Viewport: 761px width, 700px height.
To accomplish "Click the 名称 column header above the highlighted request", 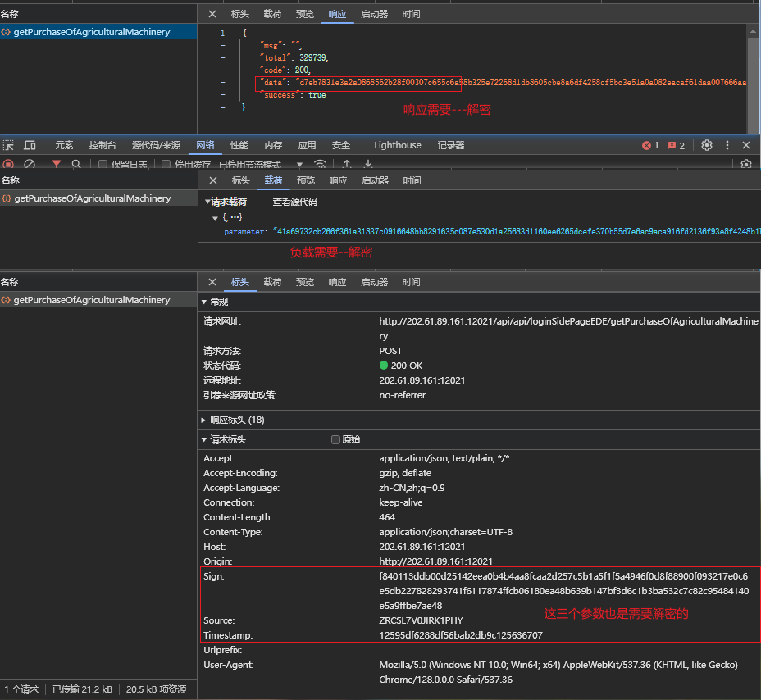I will tap(98, 14).
